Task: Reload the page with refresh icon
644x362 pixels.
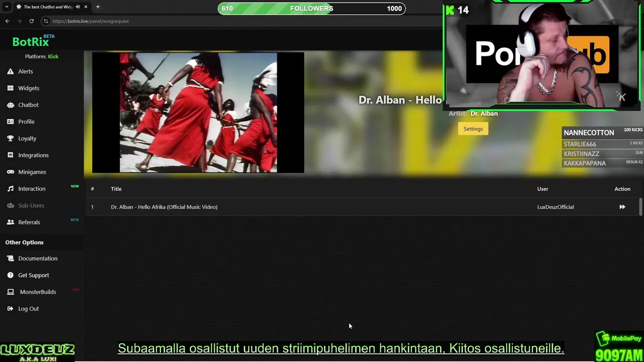Action: 31,21
